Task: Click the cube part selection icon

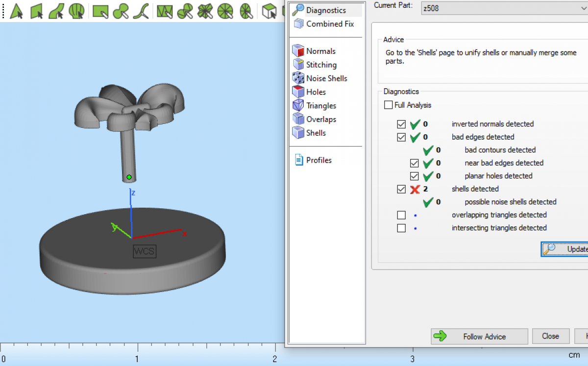Action: (269, 11)
